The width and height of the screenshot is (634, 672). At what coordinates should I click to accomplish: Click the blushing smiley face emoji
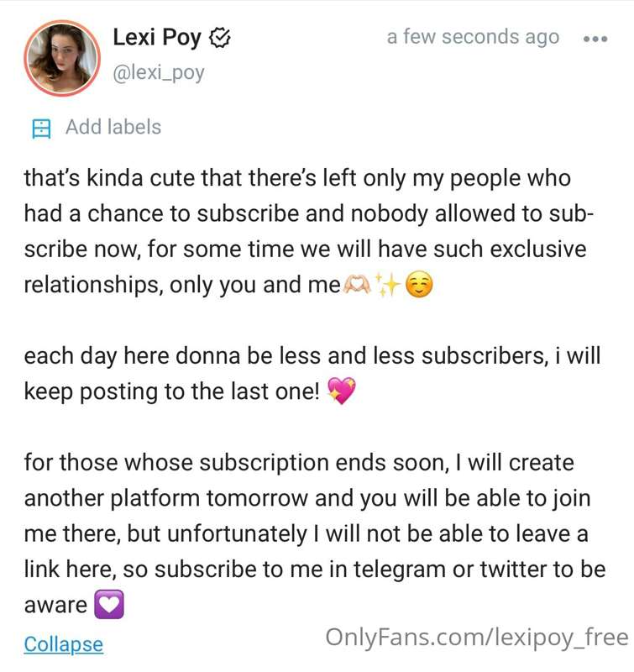419,286
